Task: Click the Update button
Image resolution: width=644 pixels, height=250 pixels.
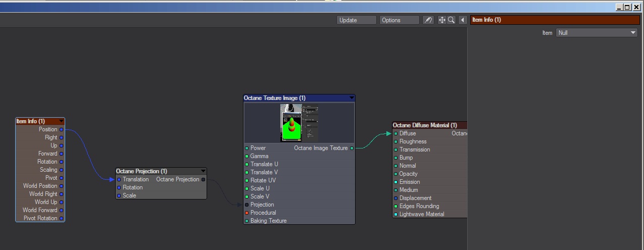Action: click(357, 20)
